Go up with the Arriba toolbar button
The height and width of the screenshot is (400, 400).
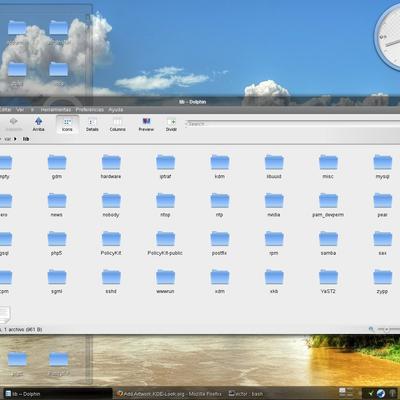pyautogui.click(x=39, y=124)
